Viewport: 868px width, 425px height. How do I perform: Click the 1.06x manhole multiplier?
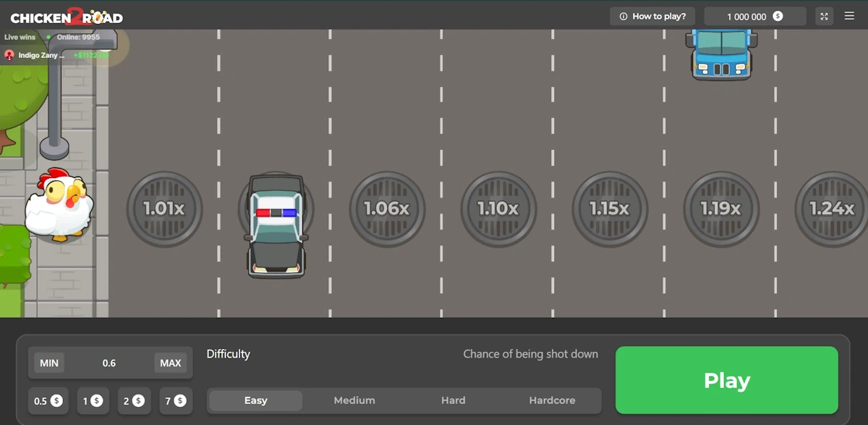coord(387,209)
